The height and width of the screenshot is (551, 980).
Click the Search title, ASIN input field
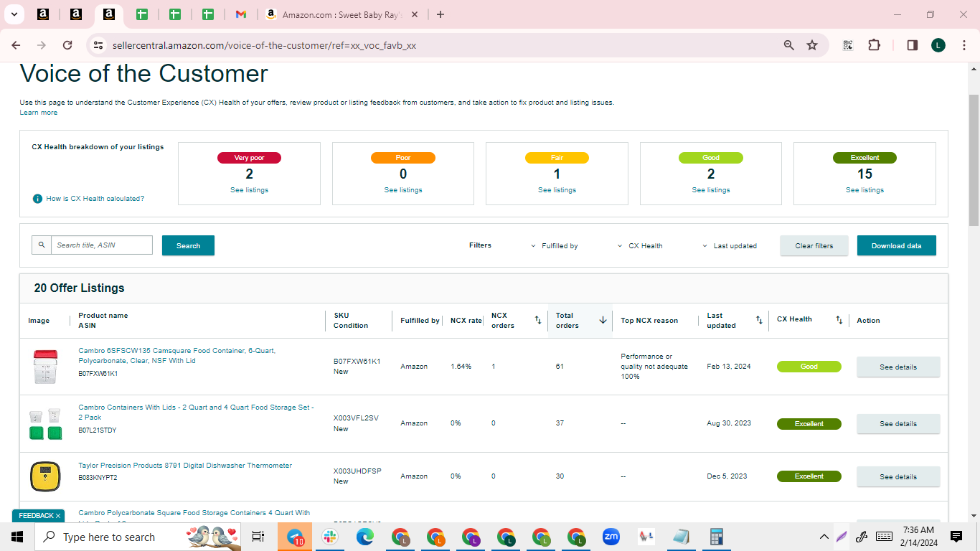[x=102, y=245]
